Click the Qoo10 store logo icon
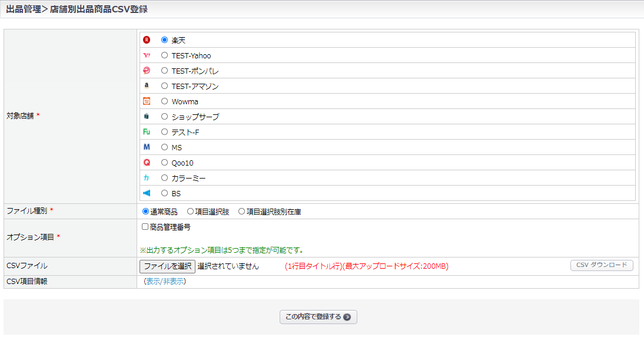Screen dimensions: 644x340 coord(147,163)
